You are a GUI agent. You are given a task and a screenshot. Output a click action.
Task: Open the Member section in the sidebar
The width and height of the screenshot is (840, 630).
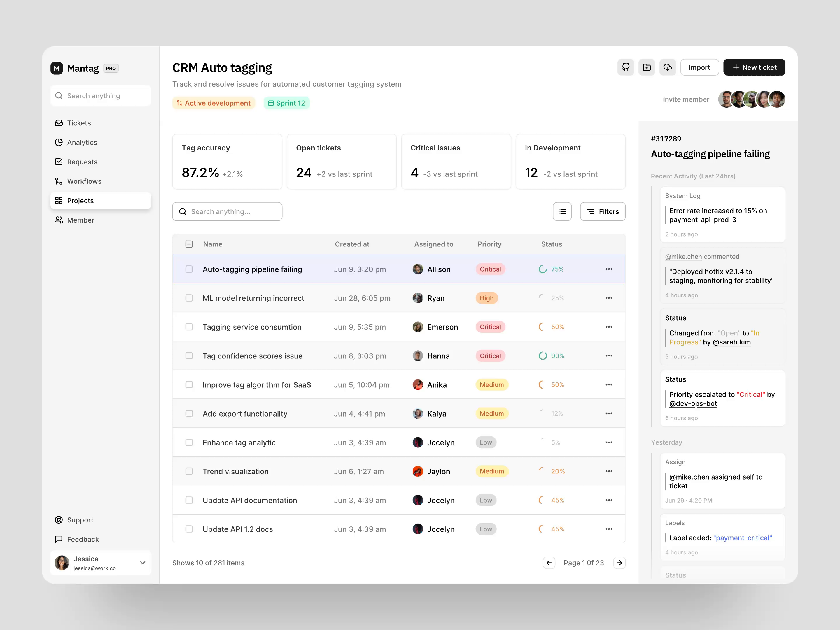pyautogui.click(x=80, y=220)
